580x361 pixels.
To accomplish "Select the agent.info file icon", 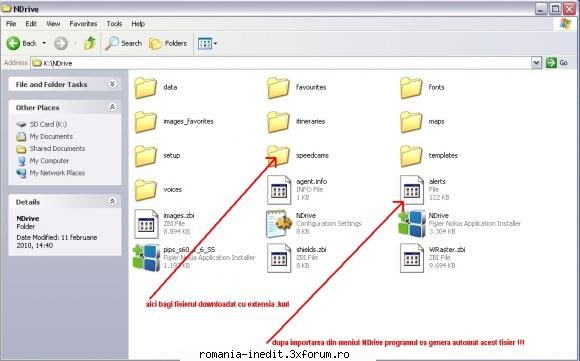I will pyautogui.click(x=279, y=190).
